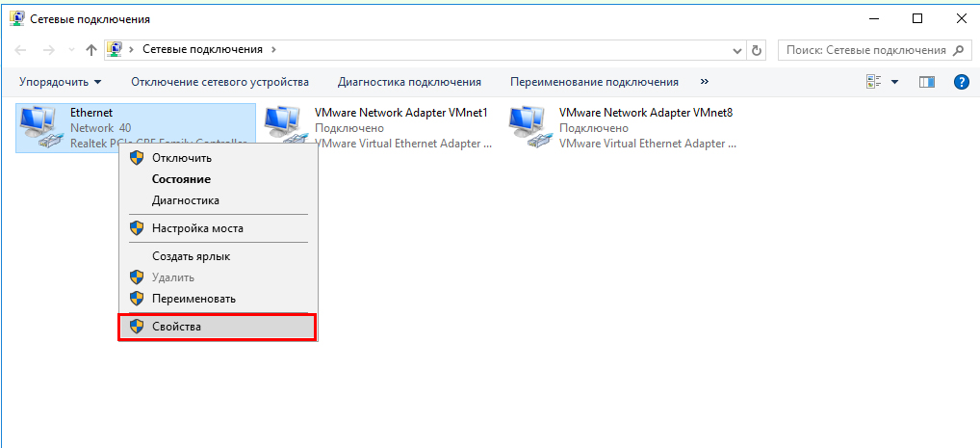The height and width of the screenshot is (448, 980).
Task: Select Состояние in the context menu
Action: click(x=218, y=179)
